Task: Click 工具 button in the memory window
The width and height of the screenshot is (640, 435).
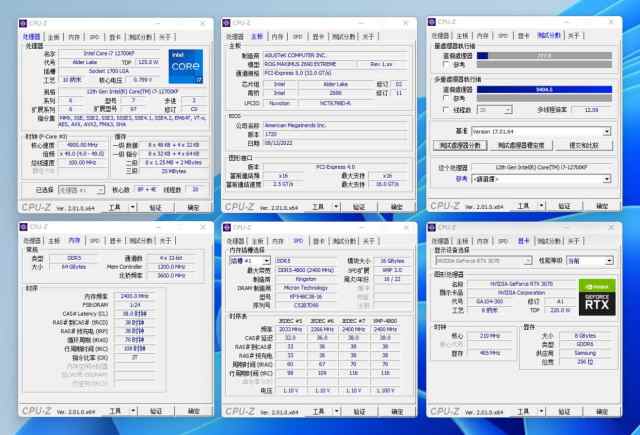Action: coord(115,411)
